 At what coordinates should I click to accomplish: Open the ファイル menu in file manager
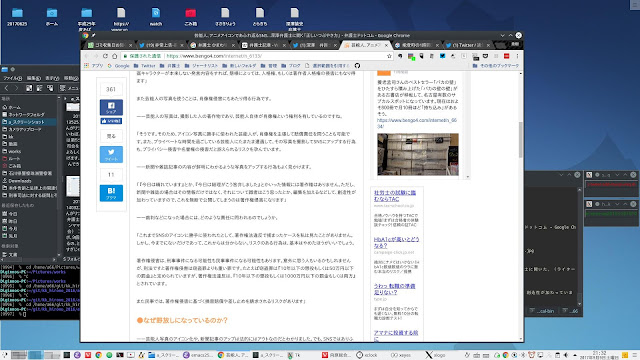pos(12,78)
